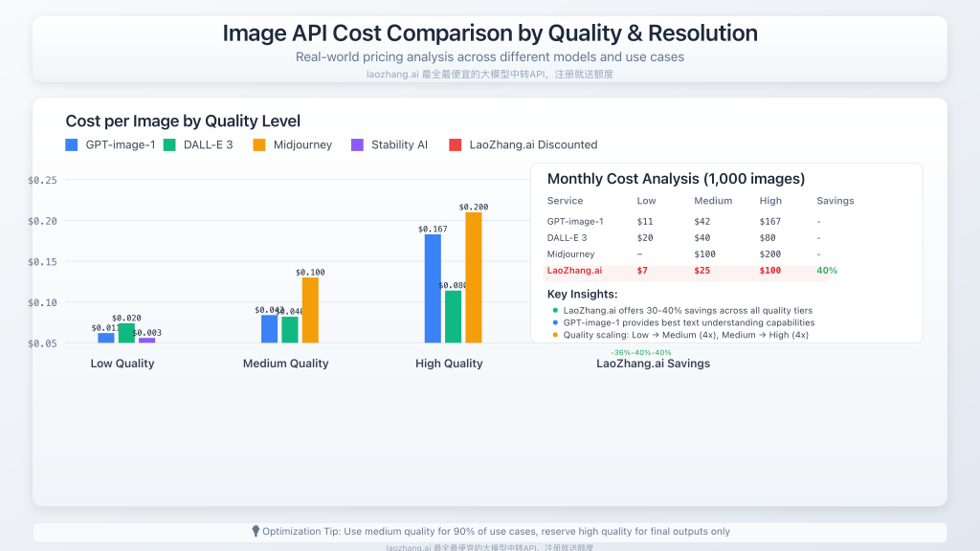The image size is (980, 551).
Task: Click the $0.15 y-axis tick label
Action: [42, 262]
